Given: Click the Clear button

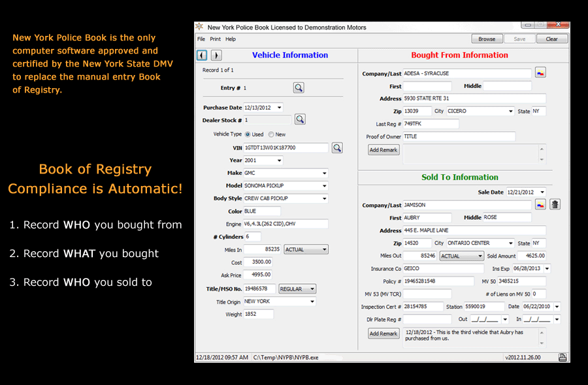Looking at the screenshot, I should tap(551, 39).
